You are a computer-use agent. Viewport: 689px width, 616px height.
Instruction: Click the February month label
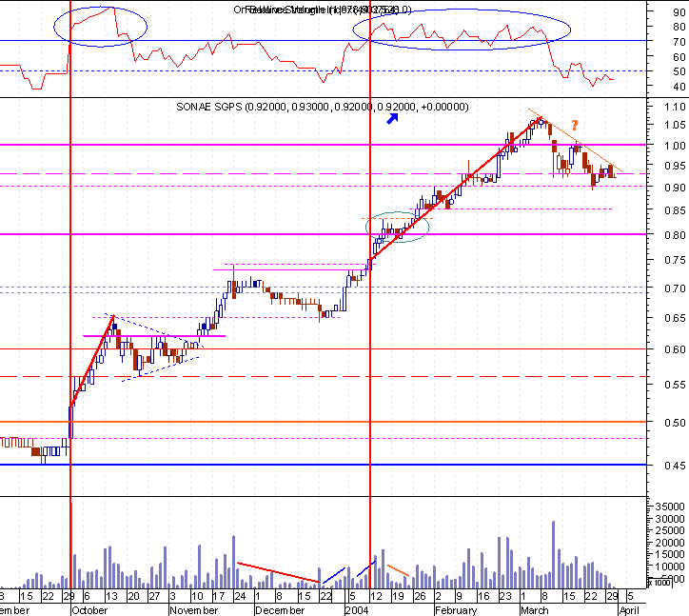click(x=456, y=610)
